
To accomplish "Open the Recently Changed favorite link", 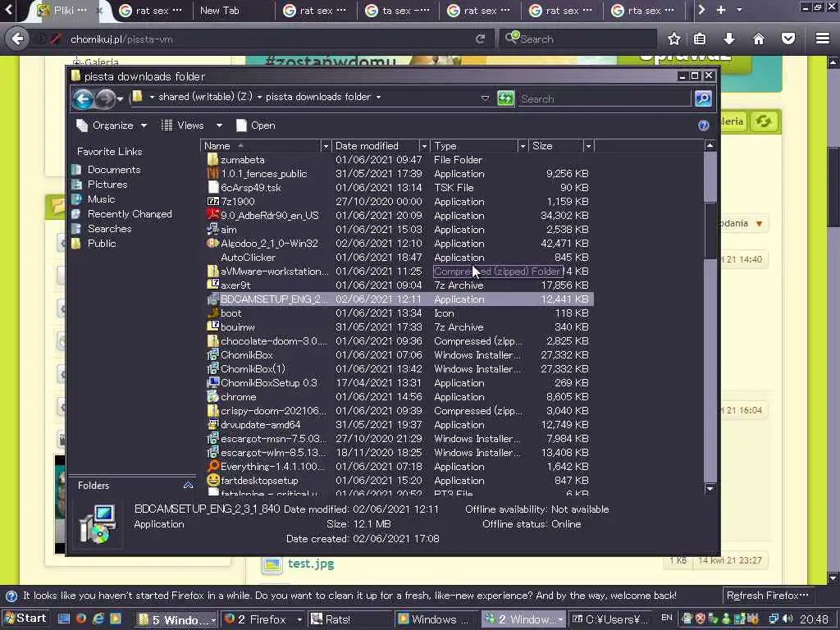I will click(129, 214).
